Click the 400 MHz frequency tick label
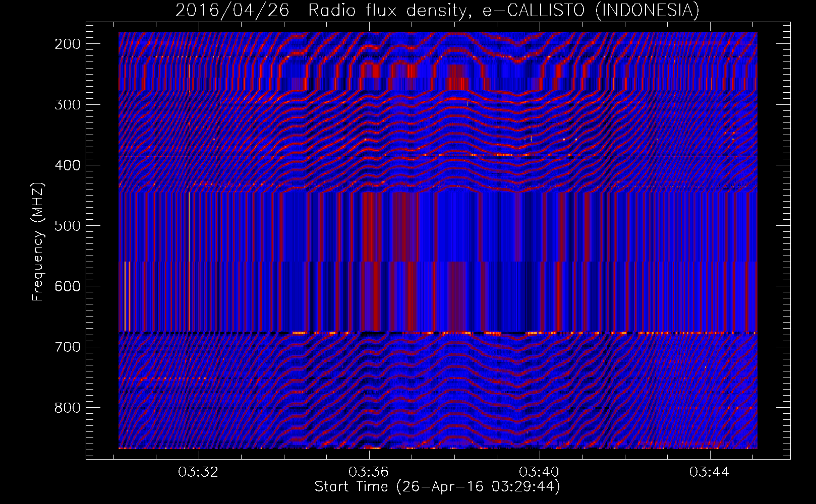Image resolution: width=816 pixels, height=504 pixels. (68, 165)
